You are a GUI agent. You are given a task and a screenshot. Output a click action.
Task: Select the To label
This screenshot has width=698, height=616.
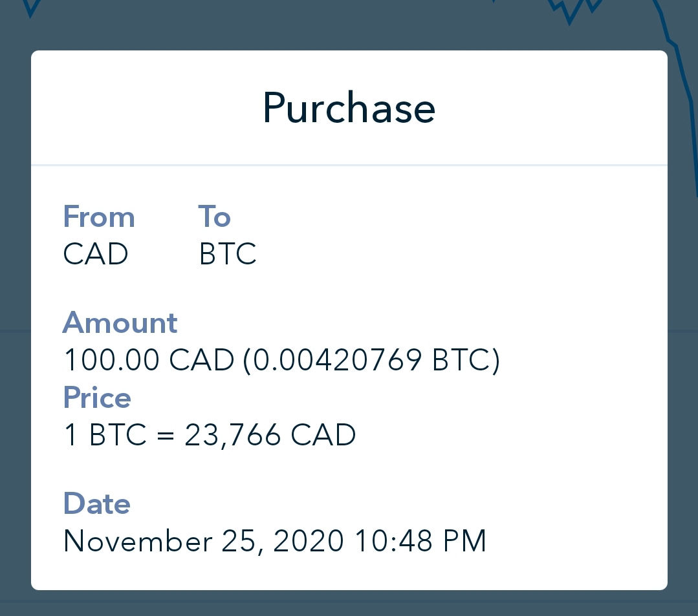[214, 217]
